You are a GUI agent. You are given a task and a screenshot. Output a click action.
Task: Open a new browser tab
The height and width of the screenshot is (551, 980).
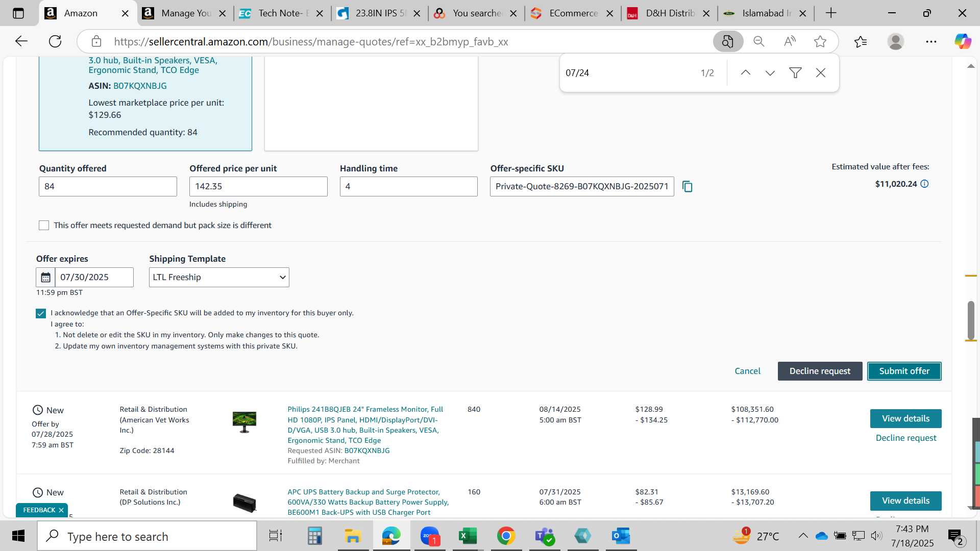(x=831, y=13)
